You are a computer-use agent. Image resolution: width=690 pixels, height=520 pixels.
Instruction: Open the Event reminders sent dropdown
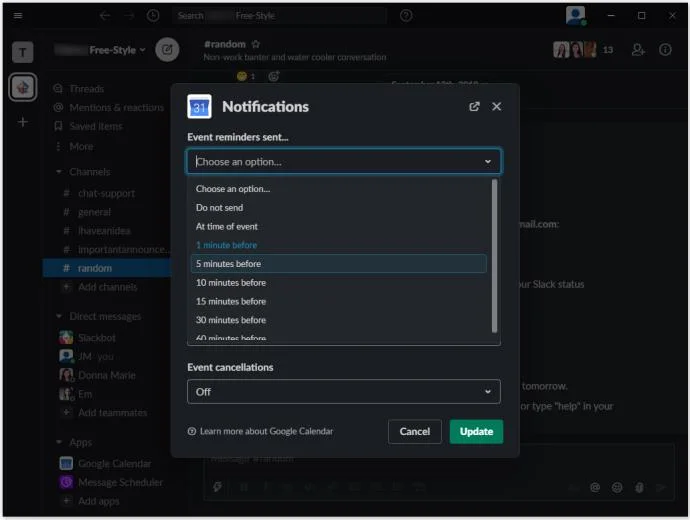pos(344,161)
